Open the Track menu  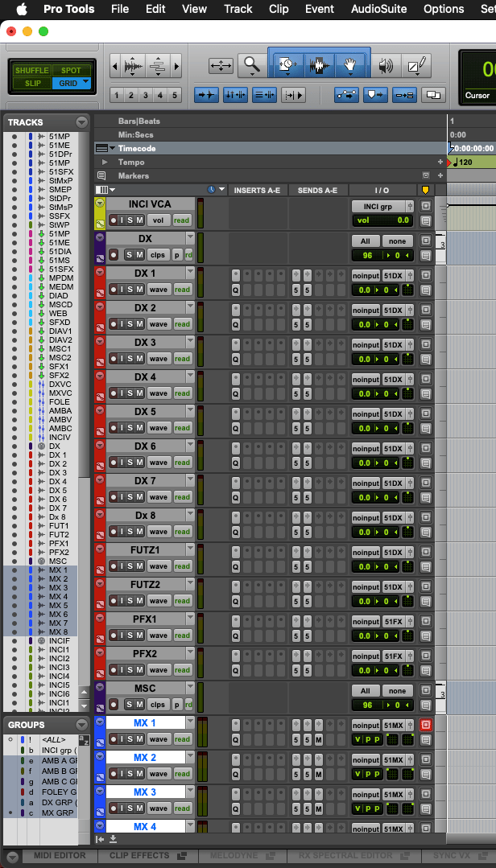point(238,9)
